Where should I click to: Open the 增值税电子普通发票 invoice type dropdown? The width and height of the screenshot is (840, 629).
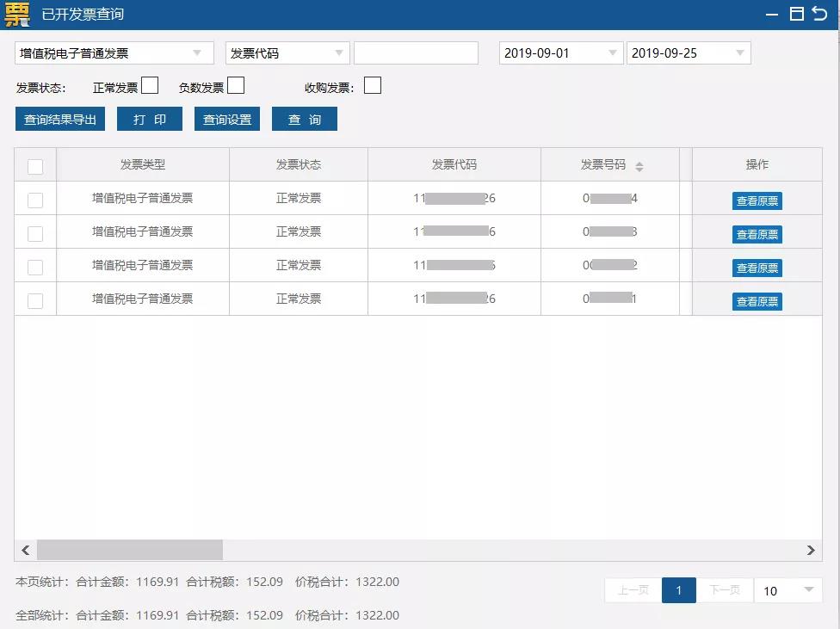click(114, 53)
